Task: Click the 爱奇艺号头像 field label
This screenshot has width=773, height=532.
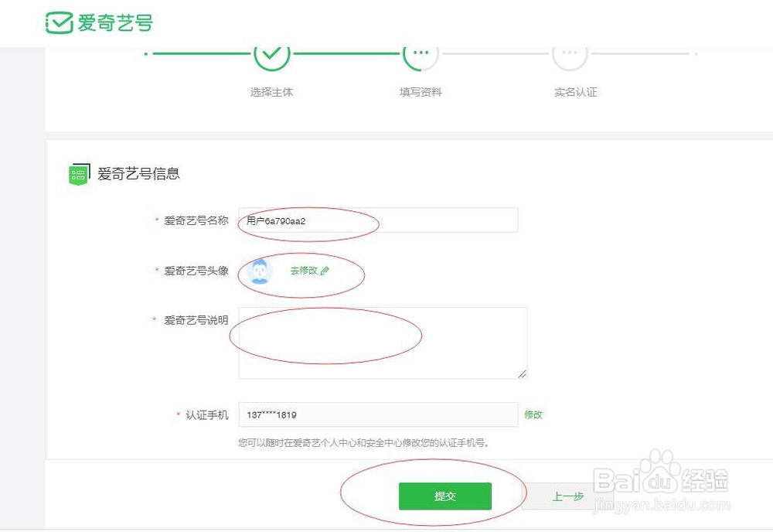Action: click(196, 271)
